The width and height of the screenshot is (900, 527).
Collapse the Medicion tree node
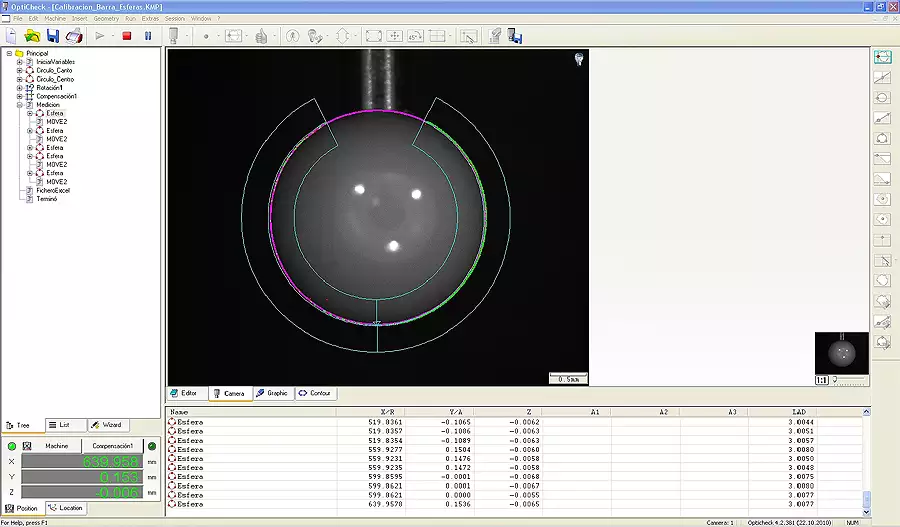20,105
